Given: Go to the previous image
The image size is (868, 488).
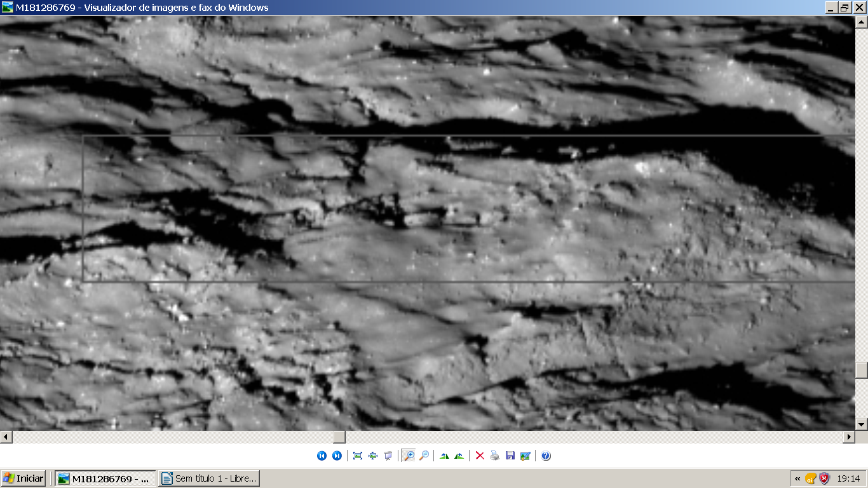Looking at the screenshot, I should [322, 456].
